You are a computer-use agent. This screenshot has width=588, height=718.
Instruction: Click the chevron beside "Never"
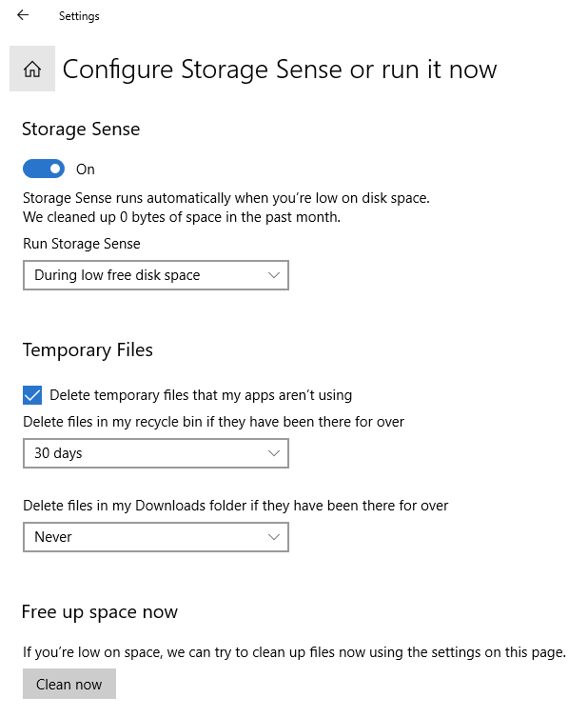[274, 537]
